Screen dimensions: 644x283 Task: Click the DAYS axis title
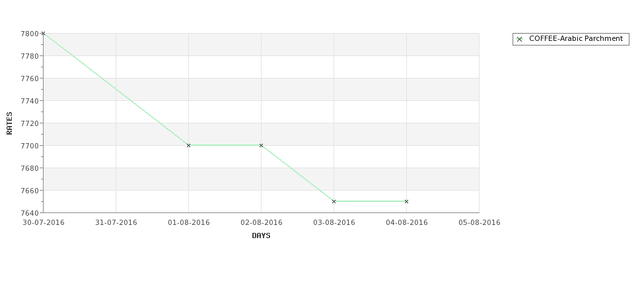(x=261, y=236)
